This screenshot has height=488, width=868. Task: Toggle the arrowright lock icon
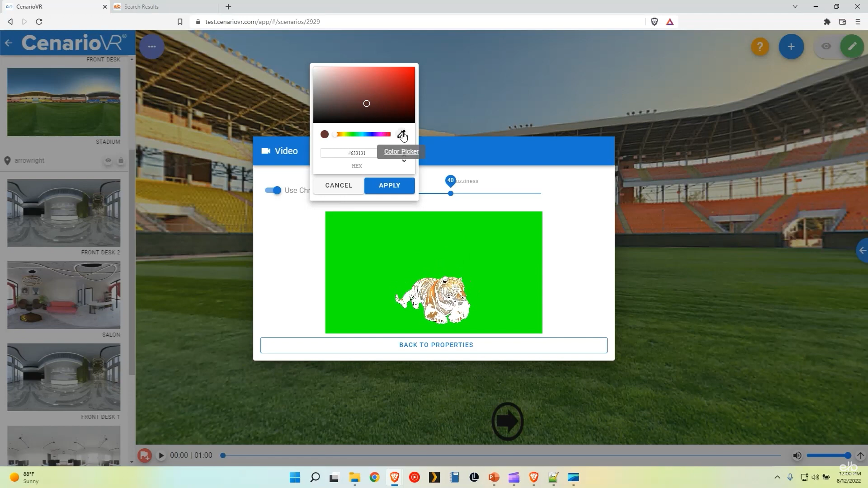click(121, 160)
